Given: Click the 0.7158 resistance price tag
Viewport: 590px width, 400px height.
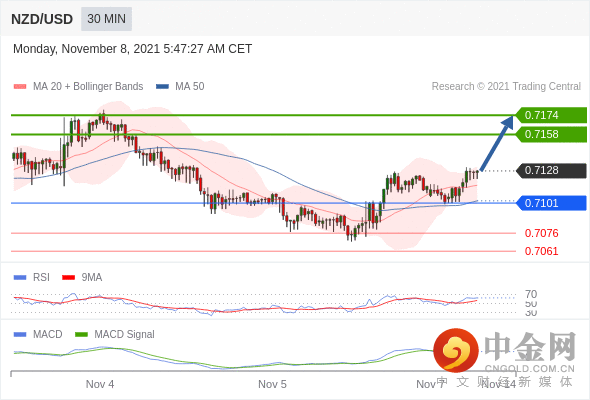Looking at the screenshot, I should coord(551,134).
